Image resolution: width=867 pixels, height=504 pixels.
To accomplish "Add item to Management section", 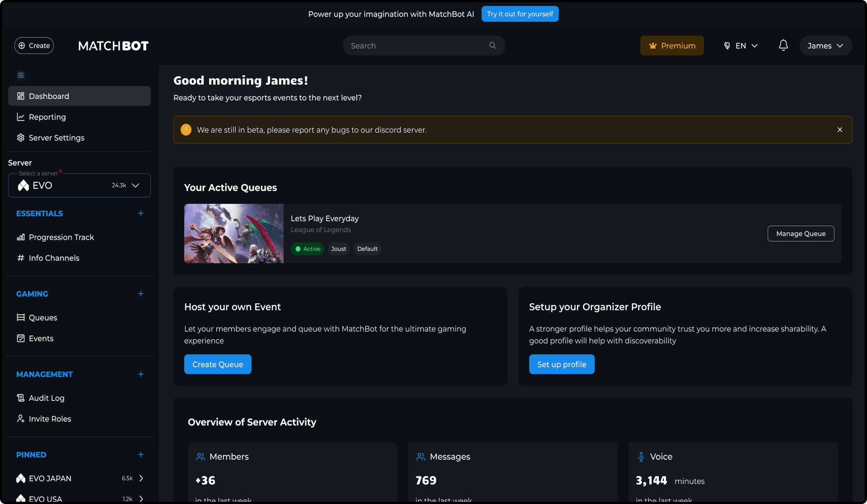I will coord(141,374).
